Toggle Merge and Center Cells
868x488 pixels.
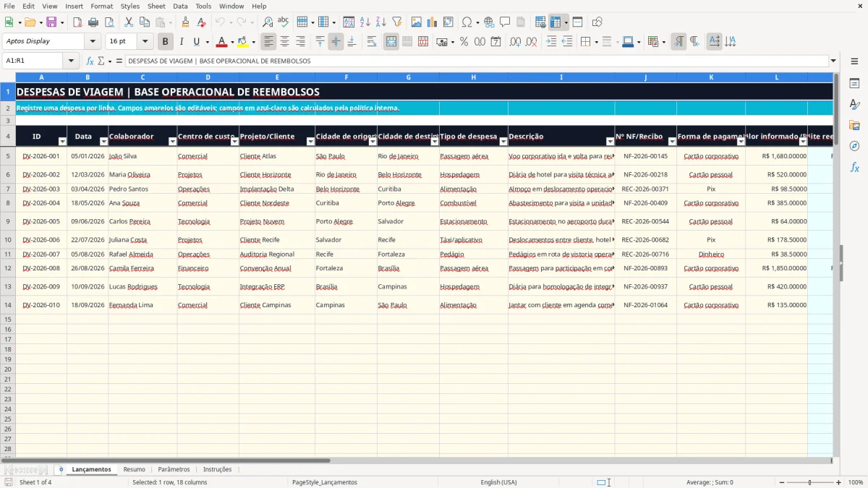(x=391, y=42)
